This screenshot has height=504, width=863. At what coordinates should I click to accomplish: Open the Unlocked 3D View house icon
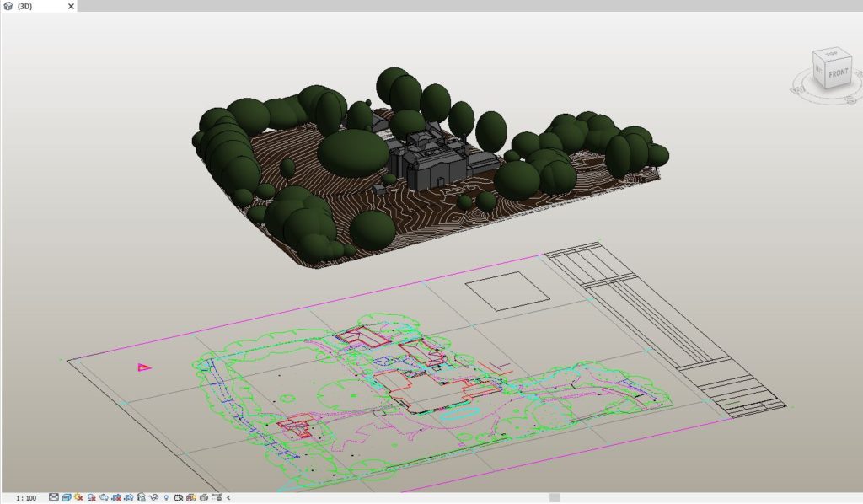(x=142, y=497)
